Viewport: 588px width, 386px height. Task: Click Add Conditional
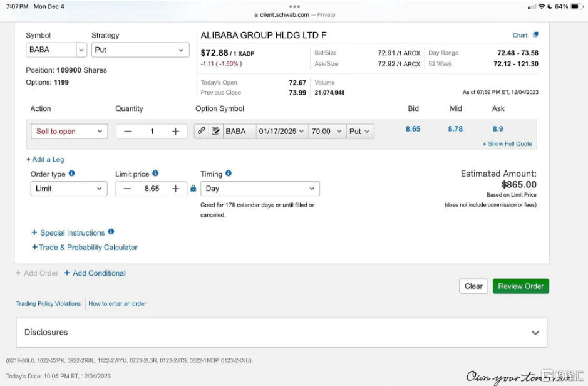[x=95, y=273]
